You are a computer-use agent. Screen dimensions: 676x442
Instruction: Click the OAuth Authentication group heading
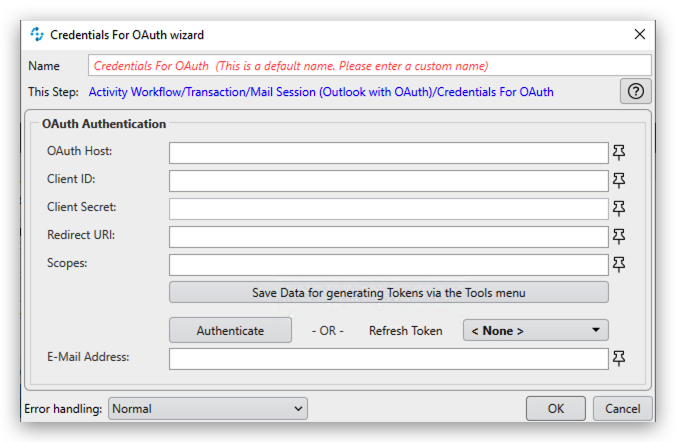click(x=104, y=124)
